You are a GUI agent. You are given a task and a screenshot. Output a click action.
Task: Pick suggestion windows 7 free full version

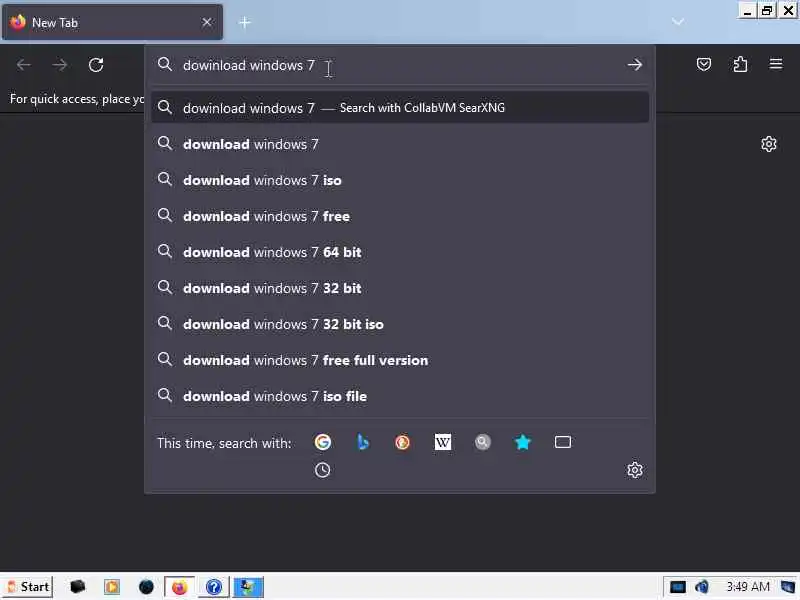click(x=399, y=360)
